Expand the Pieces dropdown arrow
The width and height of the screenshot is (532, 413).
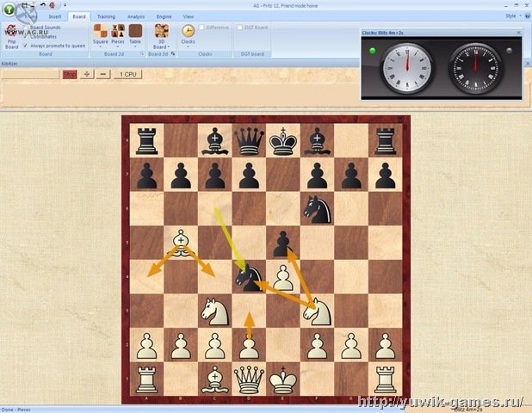coord(118,46)
